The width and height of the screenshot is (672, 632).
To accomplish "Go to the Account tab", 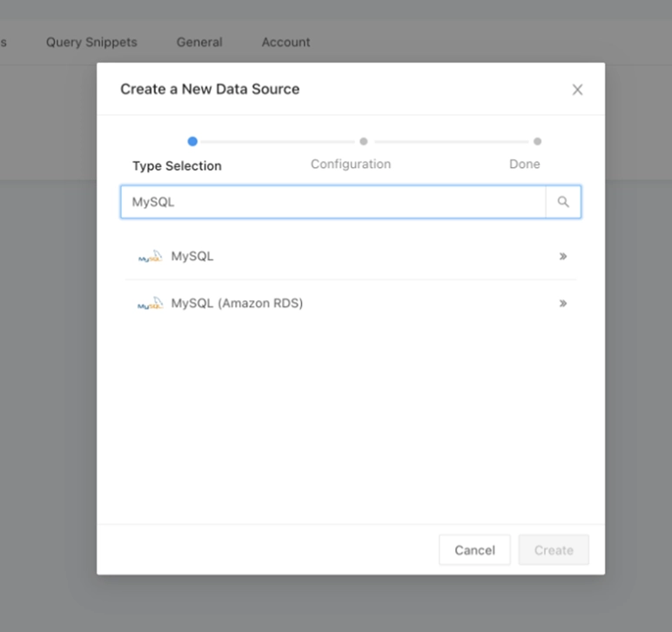I will [x=286, y=42].
